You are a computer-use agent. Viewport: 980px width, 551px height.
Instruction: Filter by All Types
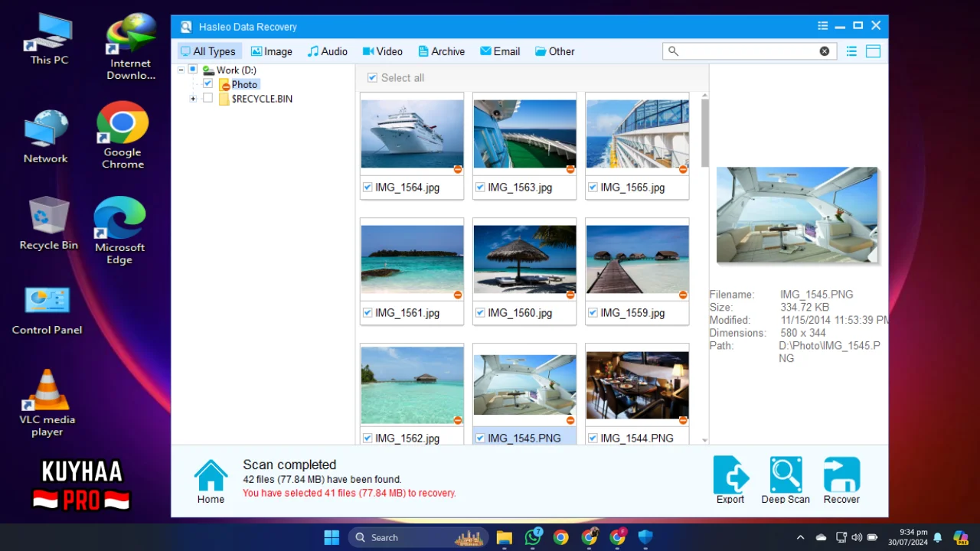(x=209, y=51)
